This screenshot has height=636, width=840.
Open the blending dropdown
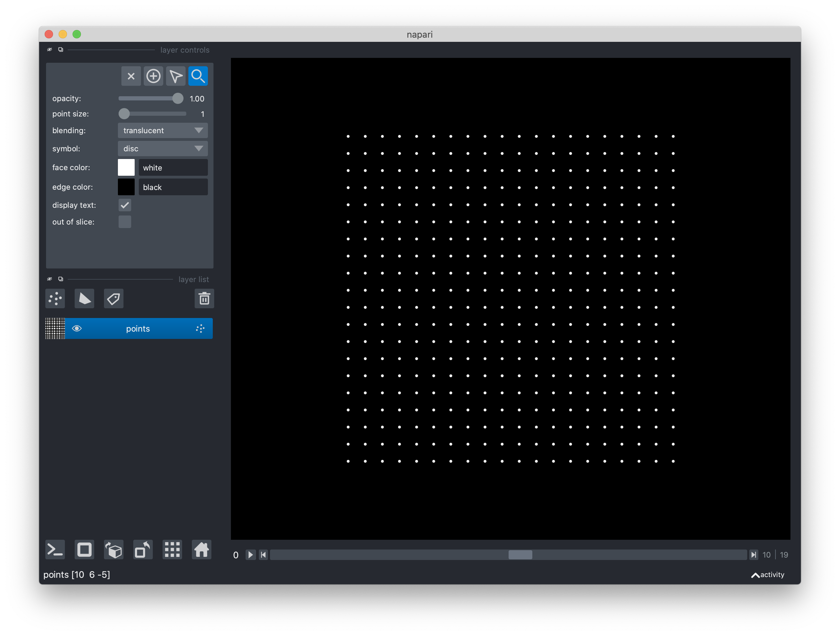(x=162, y=130)
